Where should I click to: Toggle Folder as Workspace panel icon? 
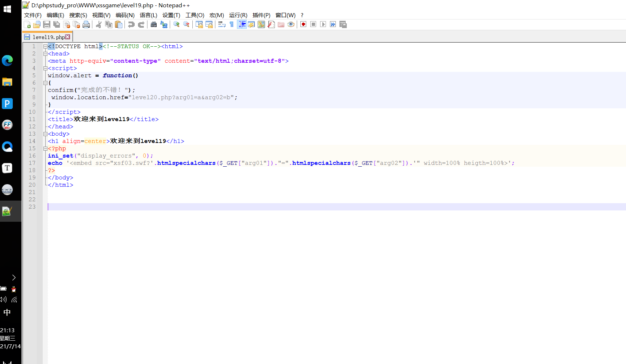[x=281, y=24]
